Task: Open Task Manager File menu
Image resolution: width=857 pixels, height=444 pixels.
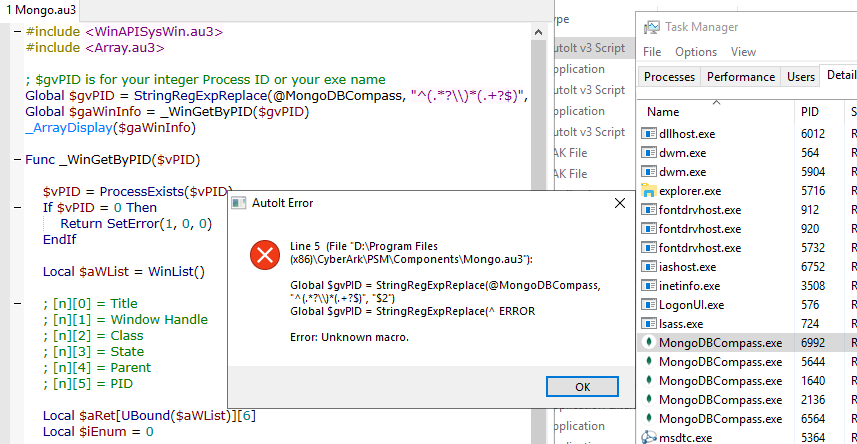Action: coord(652,52)
